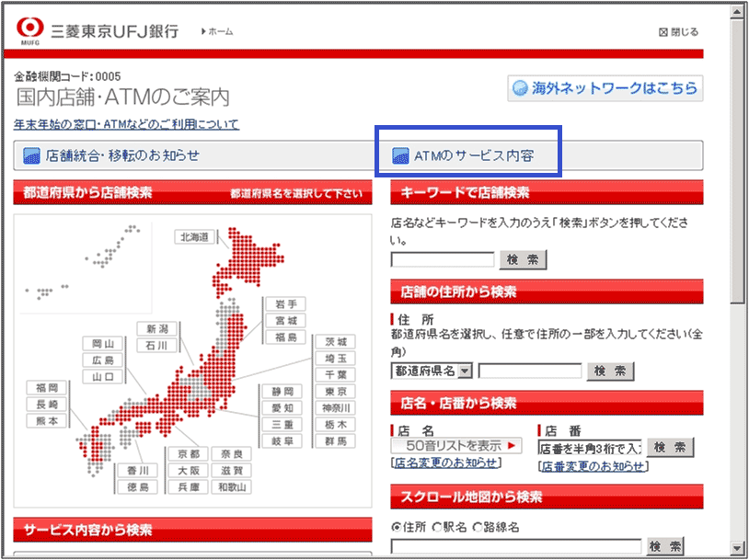Open 年末年始の窓口・ATMなどのご利用について link
The height and width of the screenshot is (560, 749).
pos(126,125)
